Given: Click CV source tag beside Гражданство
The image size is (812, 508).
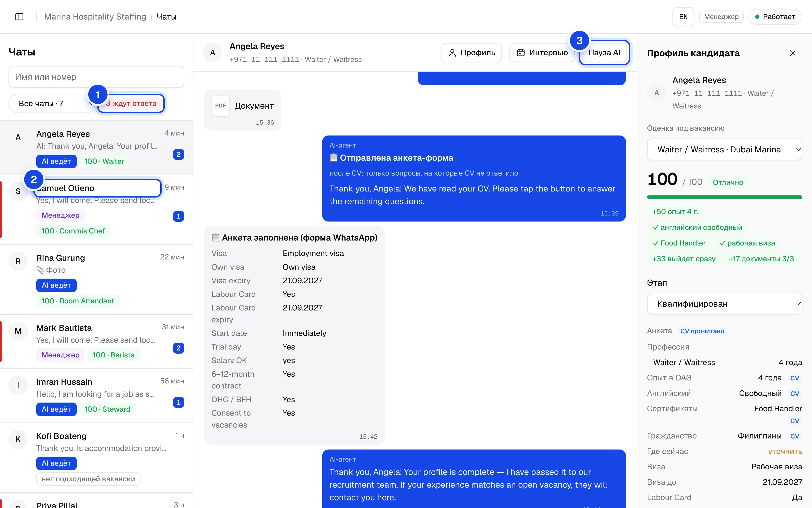Looking at the screenshot, I should [x=795, y=436].
